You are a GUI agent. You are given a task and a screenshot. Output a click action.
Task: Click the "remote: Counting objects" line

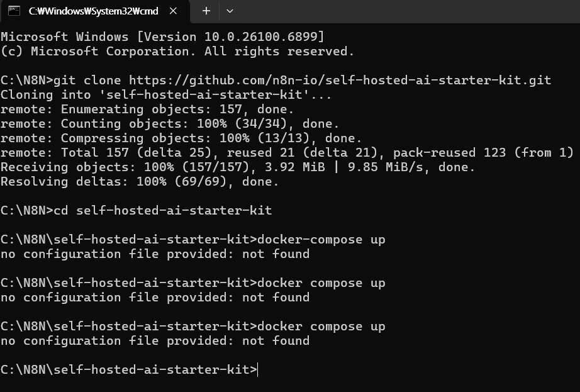pos(170,123)
